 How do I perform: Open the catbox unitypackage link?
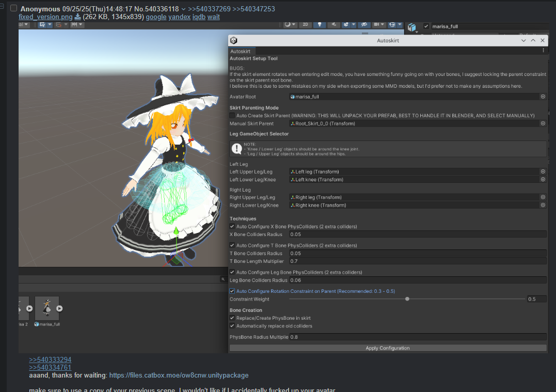tap(179, 375)
